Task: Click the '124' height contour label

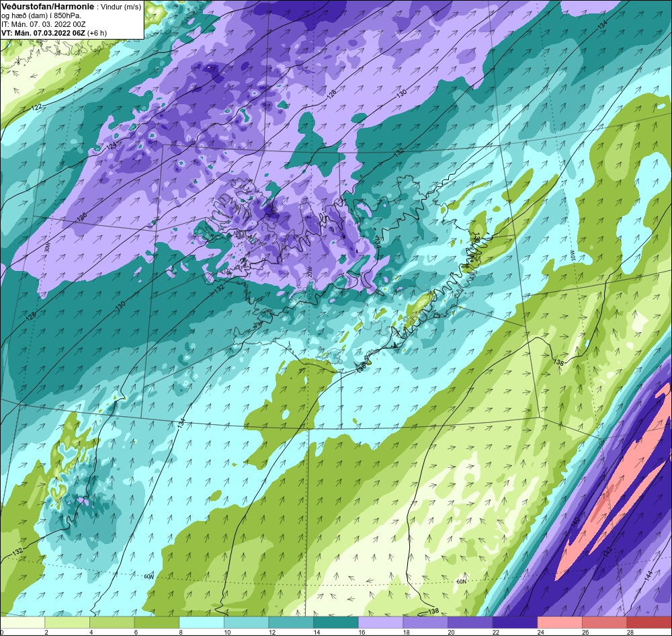Action: pyautogui.click(x=111, y=146)
